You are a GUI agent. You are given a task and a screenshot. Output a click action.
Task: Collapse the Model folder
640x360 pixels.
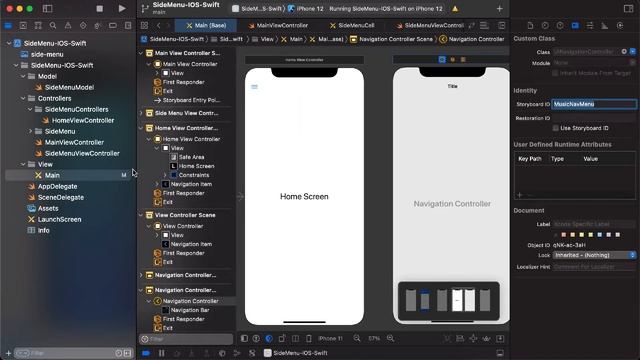[23, 76]
